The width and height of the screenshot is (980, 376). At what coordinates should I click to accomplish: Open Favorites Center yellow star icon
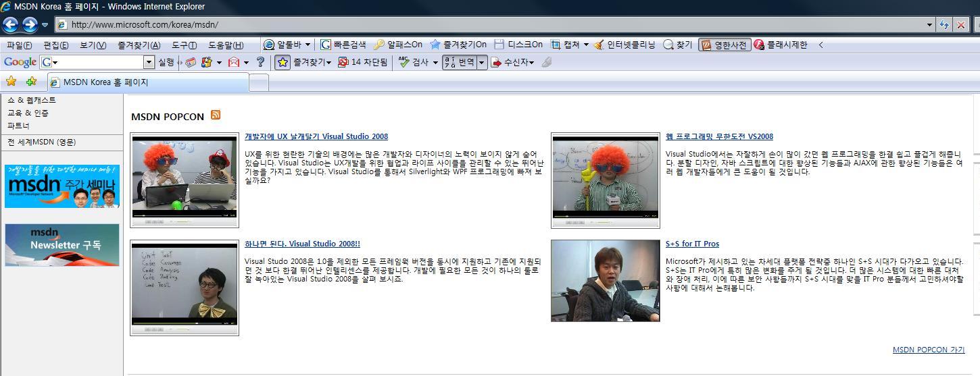click(x=11, y=82)
